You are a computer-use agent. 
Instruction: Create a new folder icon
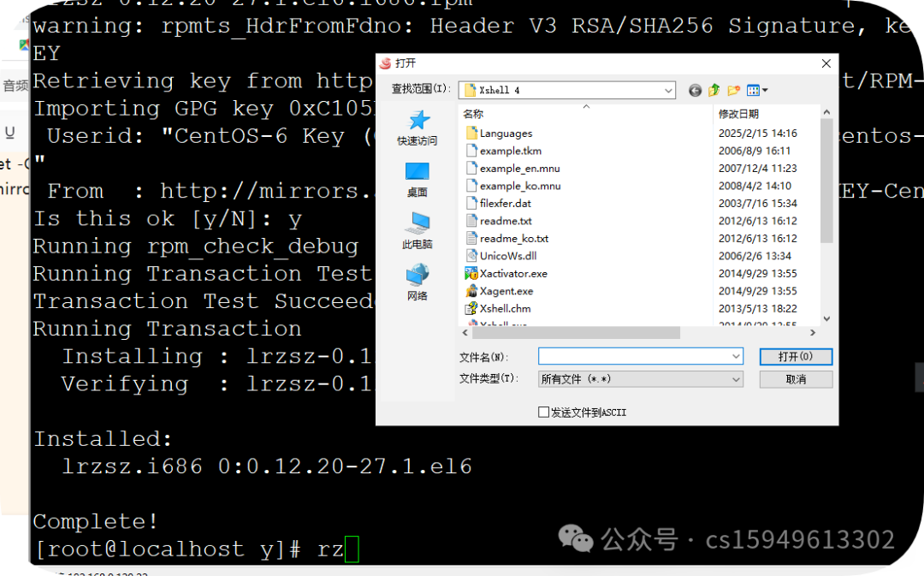point(734,90)
